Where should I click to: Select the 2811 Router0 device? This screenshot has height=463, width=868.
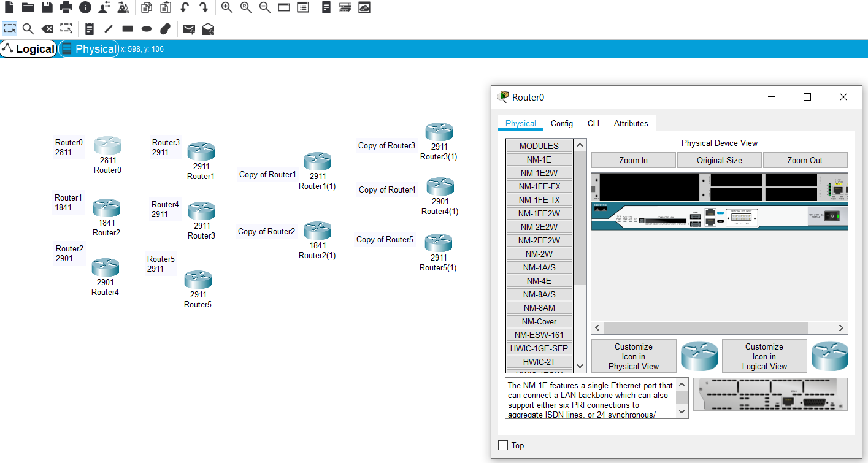(107, 146)
